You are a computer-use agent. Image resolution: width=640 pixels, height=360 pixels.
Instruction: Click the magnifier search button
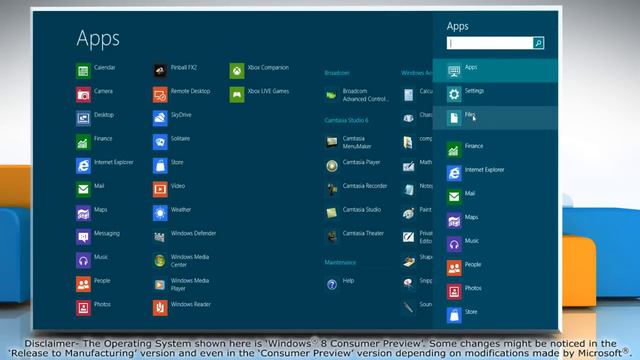[538, 43]
